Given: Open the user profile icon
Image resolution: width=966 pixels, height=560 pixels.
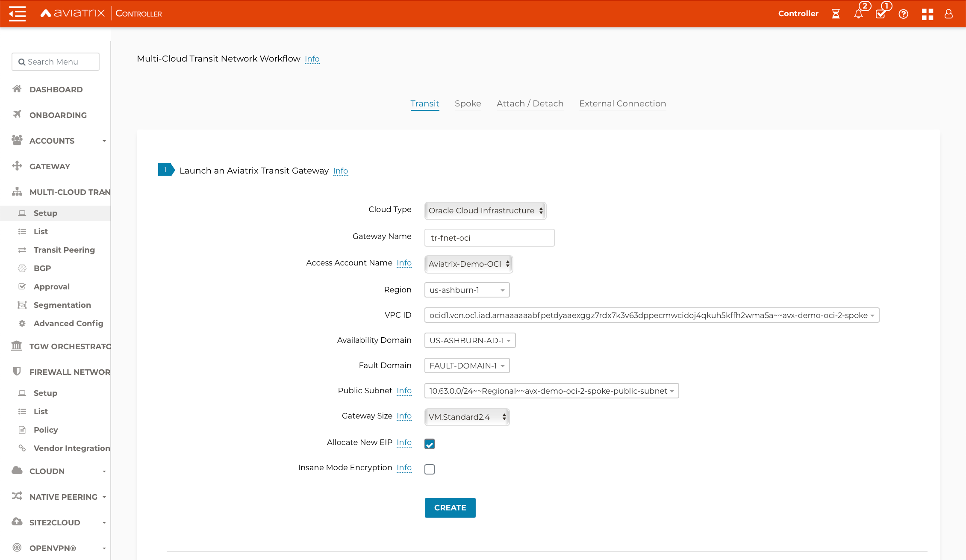Looking at the screenshot, I should (948, 14).
